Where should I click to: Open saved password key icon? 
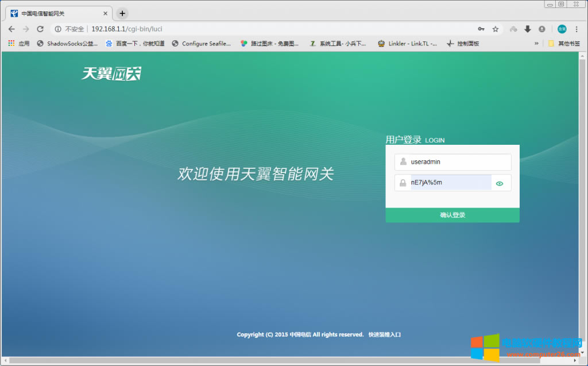481,29
